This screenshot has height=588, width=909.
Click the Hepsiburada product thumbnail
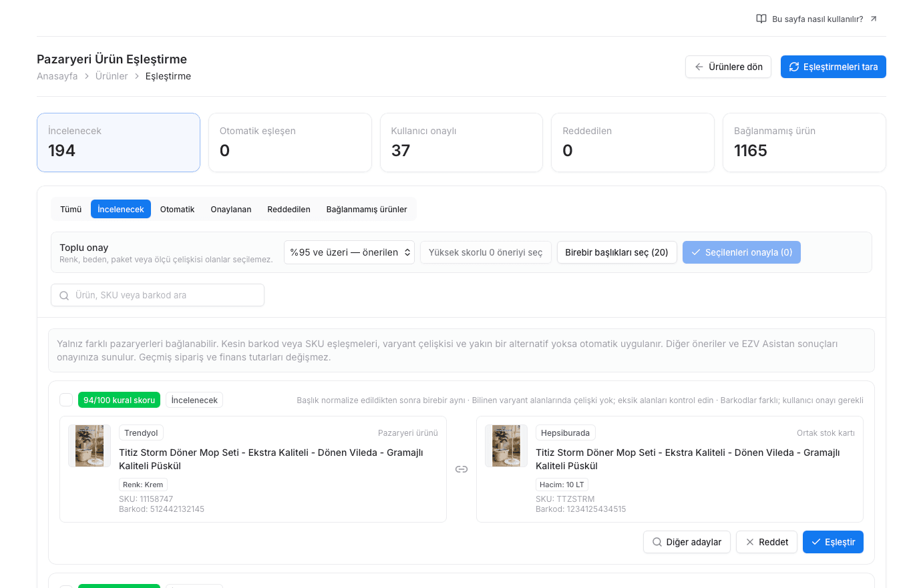point(506,446)
